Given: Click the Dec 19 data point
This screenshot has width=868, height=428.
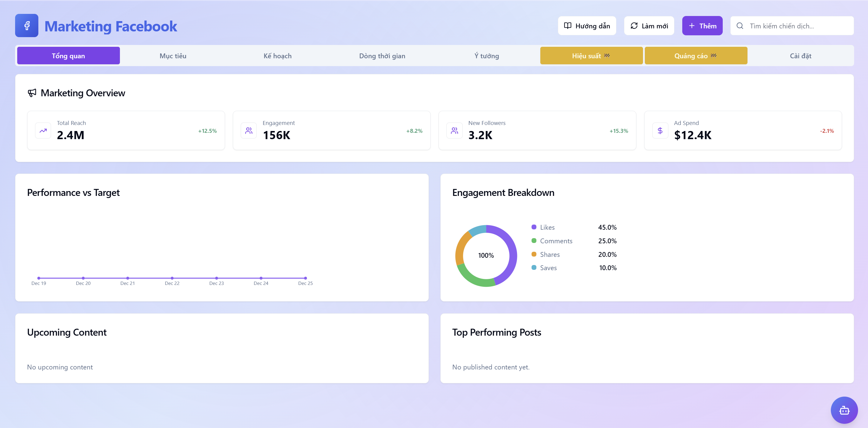Looking at the screenshot, I should 39,278.
